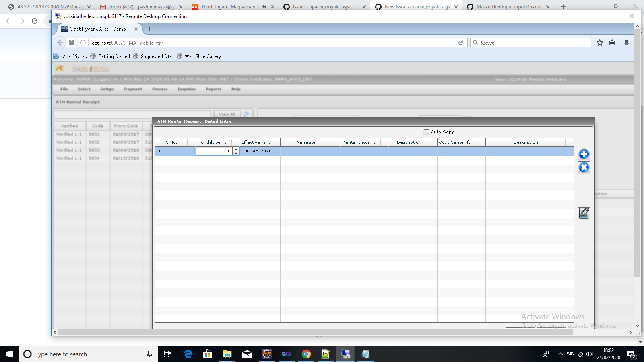Open Task View on the taskbar
The width and height of the screenshot is (644, 362).
click(167, 354)
